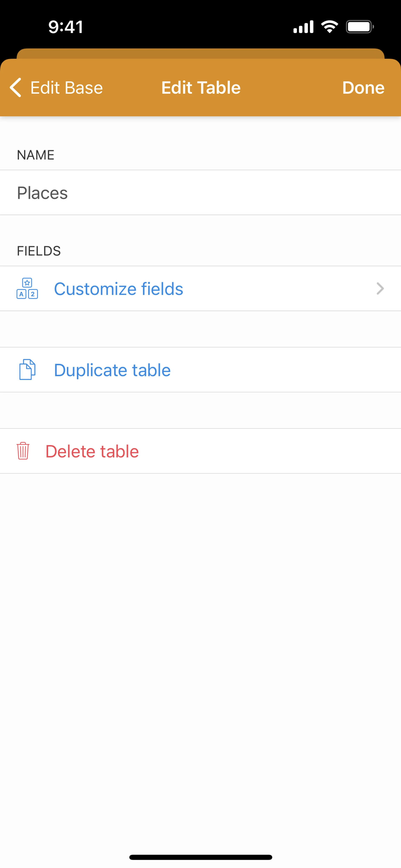The width and height of the screenshot is (401, 868).
Task: Tap the Edit Table title
Action: pyautogui.click(x=201, y=88)
